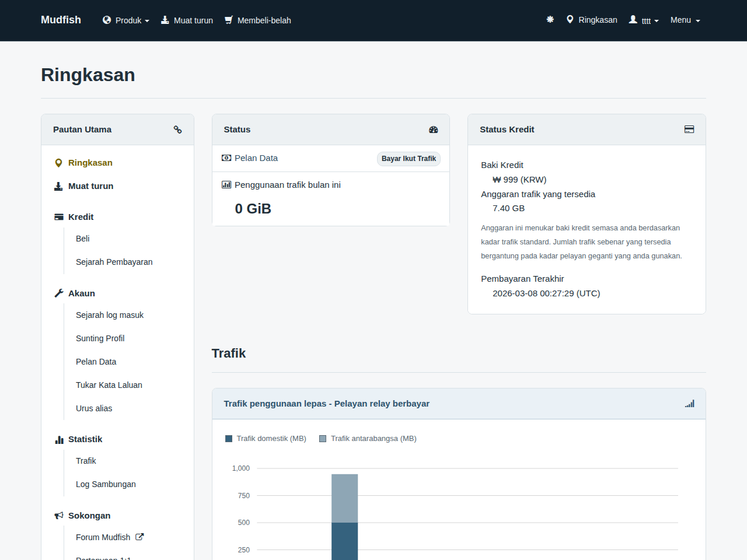
Task: Click the link chain icon in Pautan Utama header
Action: [178, 129]
